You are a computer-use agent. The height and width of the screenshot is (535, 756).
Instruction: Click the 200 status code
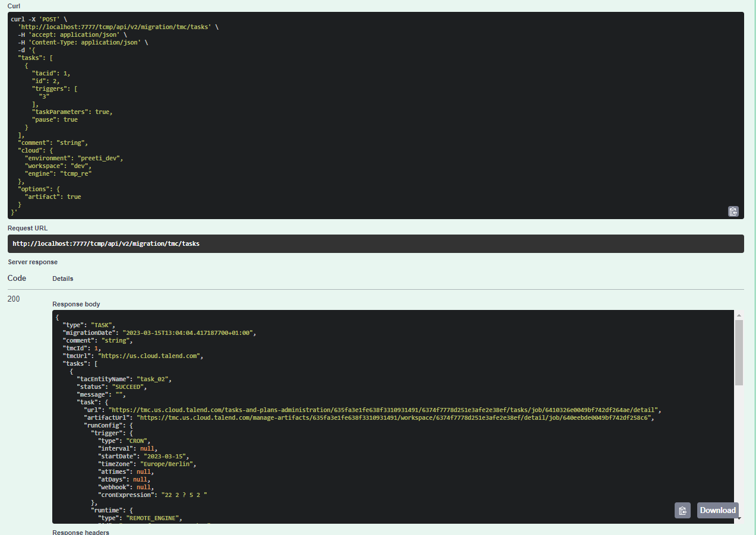coord(14,299)
